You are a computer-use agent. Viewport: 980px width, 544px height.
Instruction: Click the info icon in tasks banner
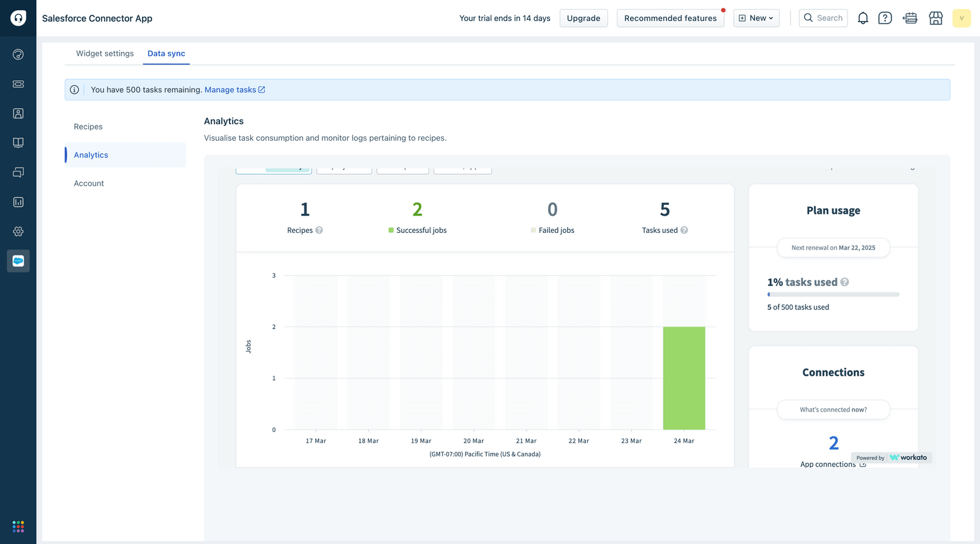click(74, 90)
